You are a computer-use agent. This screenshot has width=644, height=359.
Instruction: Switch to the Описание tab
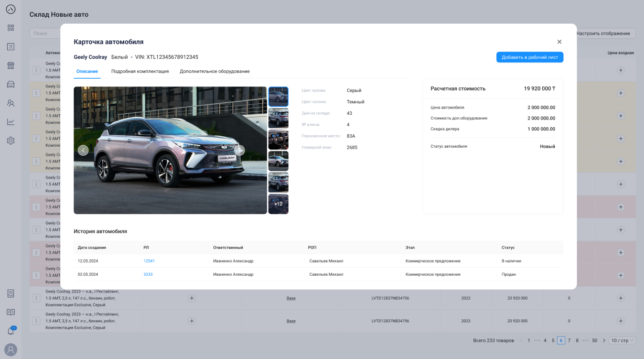pyautogui.click(x=87, y=71)
